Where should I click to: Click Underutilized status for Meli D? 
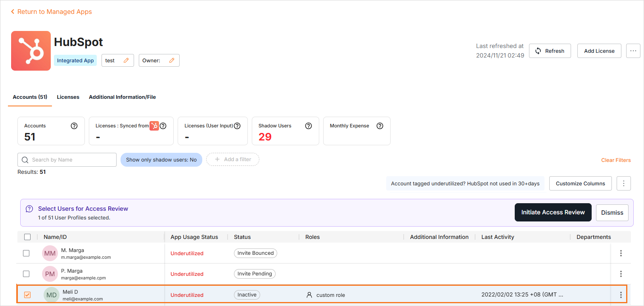[187, 295]
